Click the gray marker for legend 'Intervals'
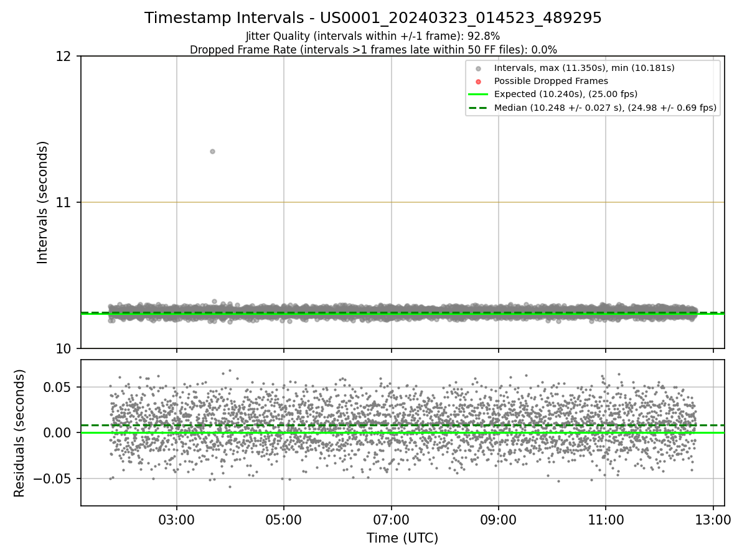The width and height of the screenshot is (747, 560). click(478, 68)
